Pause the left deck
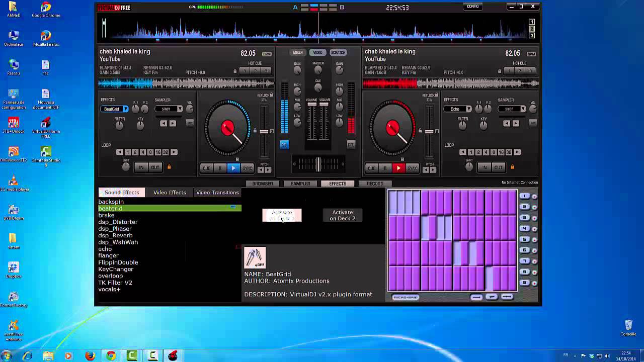 pos(220,168)
